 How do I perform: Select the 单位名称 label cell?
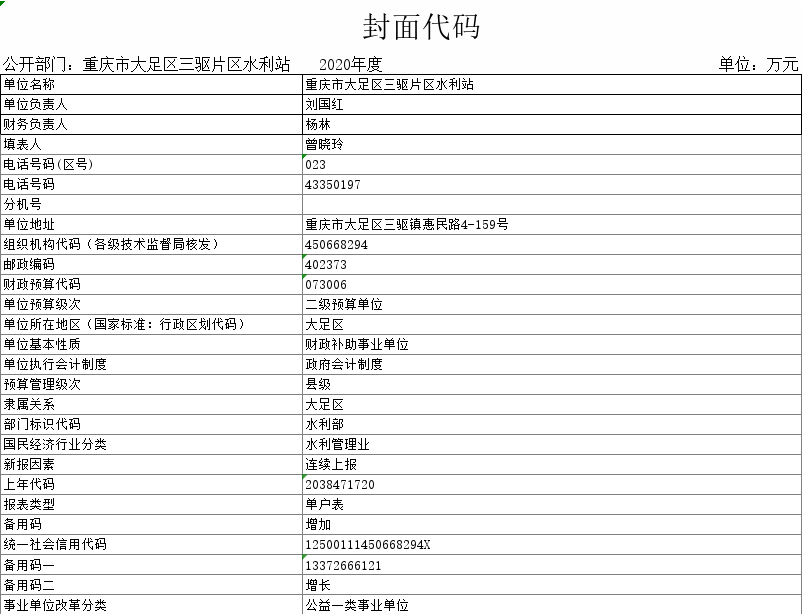[x=152, y=84]
